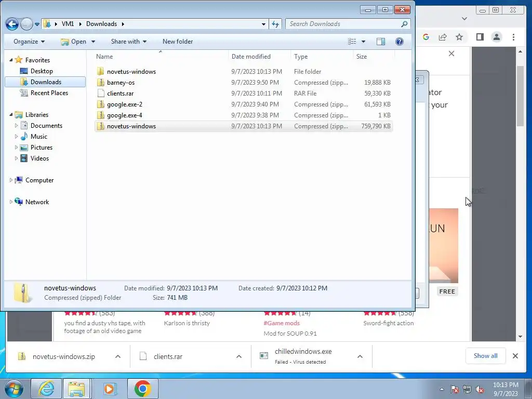Click the novetus-windows zip row icon

pos(100,126)
